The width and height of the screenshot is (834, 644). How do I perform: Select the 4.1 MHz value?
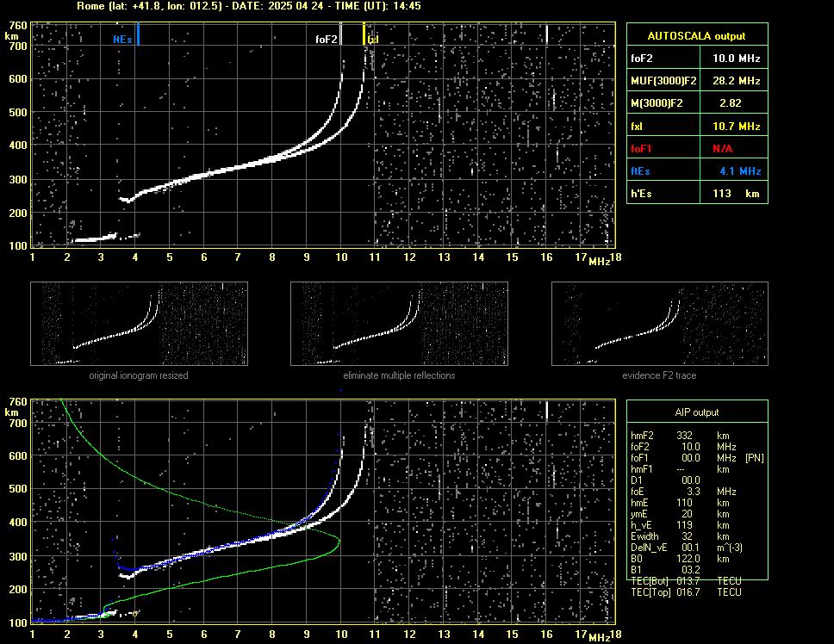[x=740, y=171]
